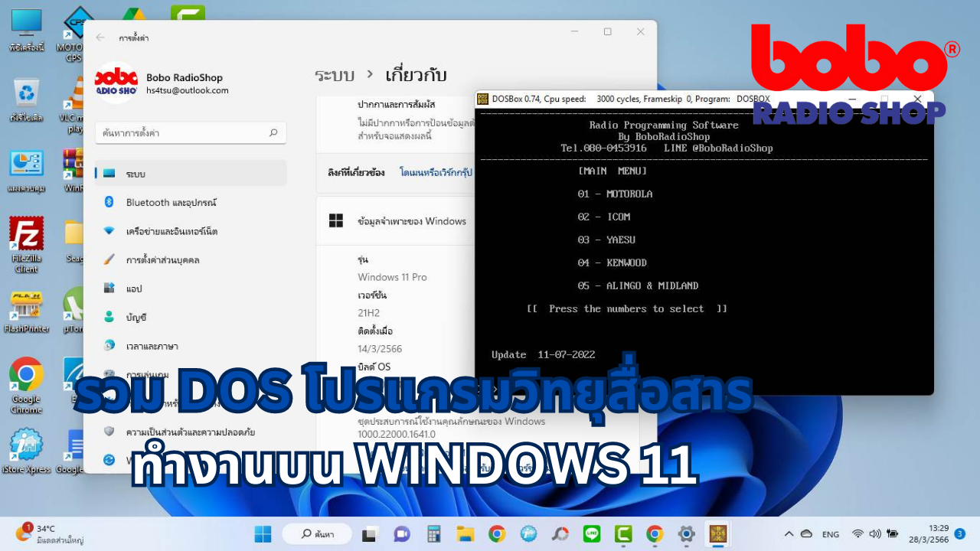This screenshot has width=980, height=551.
Task: Click the taskbar search box ค้นหา
Action: [x=316, y=533]
